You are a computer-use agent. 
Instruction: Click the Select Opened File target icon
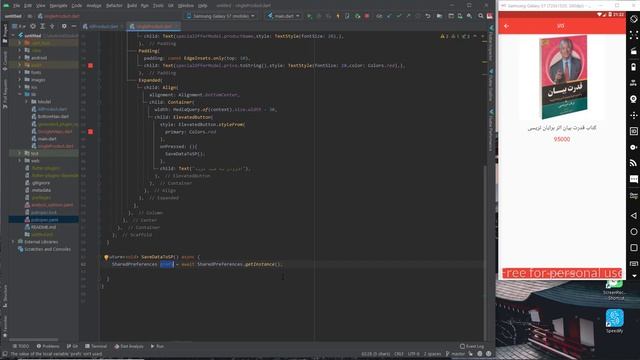(33, 26)
